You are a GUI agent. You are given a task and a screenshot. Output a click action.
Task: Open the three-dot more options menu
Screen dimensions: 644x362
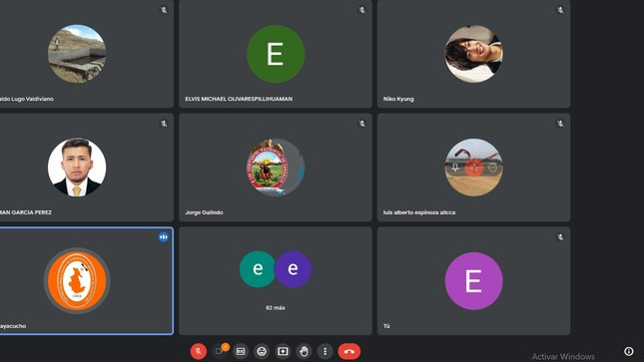coord(324,351)
